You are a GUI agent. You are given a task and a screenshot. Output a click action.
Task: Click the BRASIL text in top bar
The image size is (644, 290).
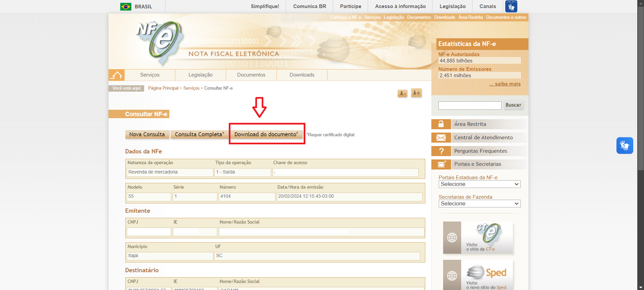[x=143, y=7]
